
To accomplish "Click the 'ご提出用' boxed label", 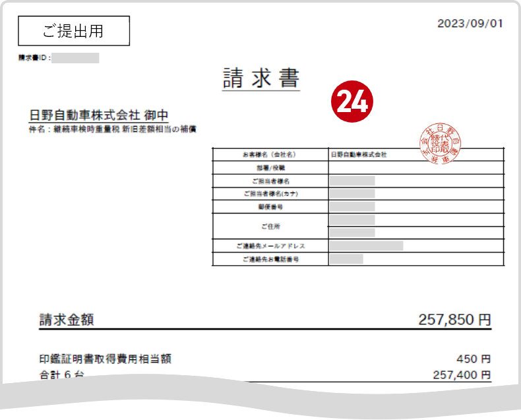I will [x=74, y=30].
